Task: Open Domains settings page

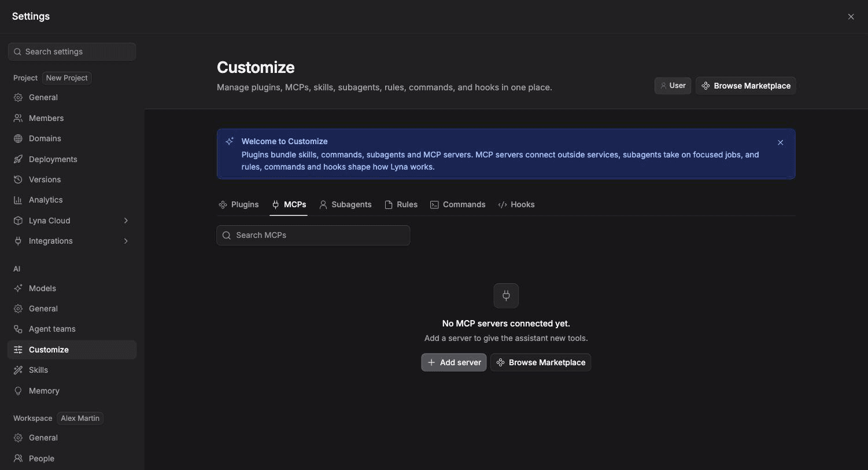Action: pyautogui.click(x=72, y=138)
